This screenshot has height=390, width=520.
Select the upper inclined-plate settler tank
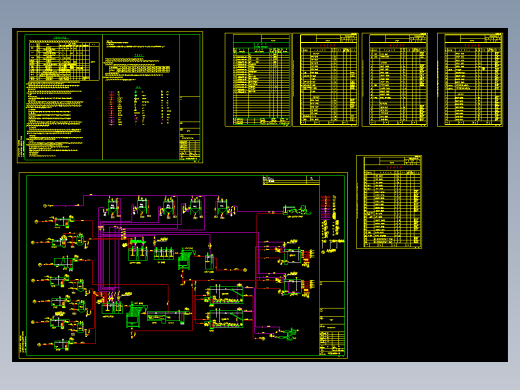tap(226, 295)
